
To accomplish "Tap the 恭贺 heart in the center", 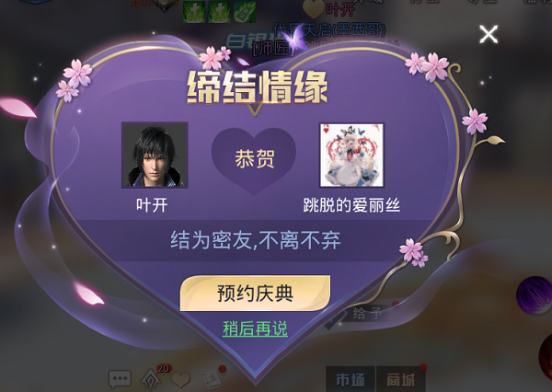I will [x=254, y=159].
